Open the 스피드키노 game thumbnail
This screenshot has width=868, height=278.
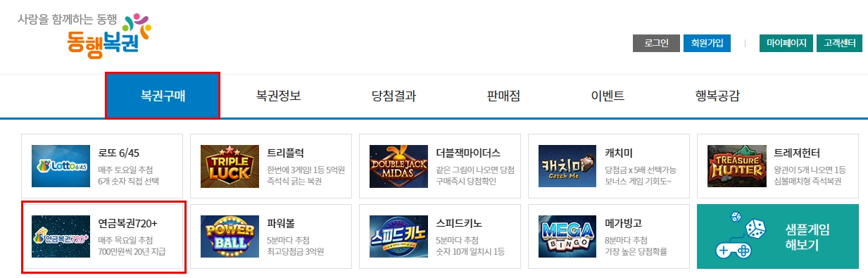click(x=398, y=236)
